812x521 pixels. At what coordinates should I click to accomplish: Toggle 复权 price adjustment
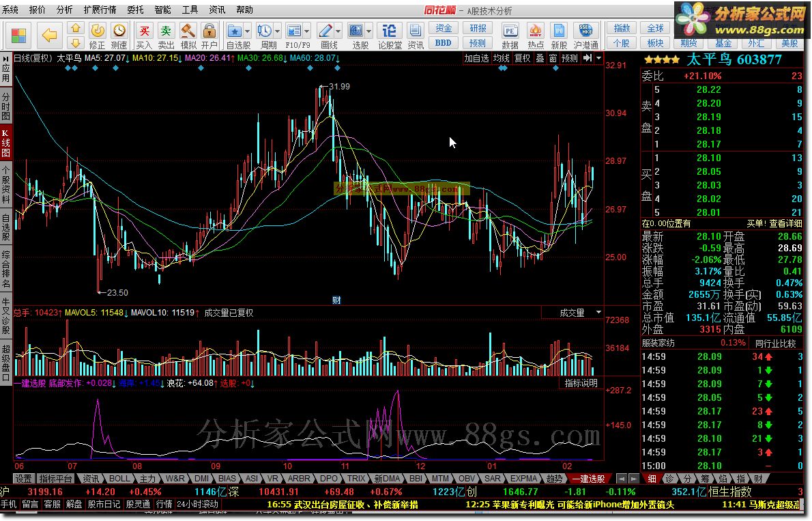pos(522,58)
